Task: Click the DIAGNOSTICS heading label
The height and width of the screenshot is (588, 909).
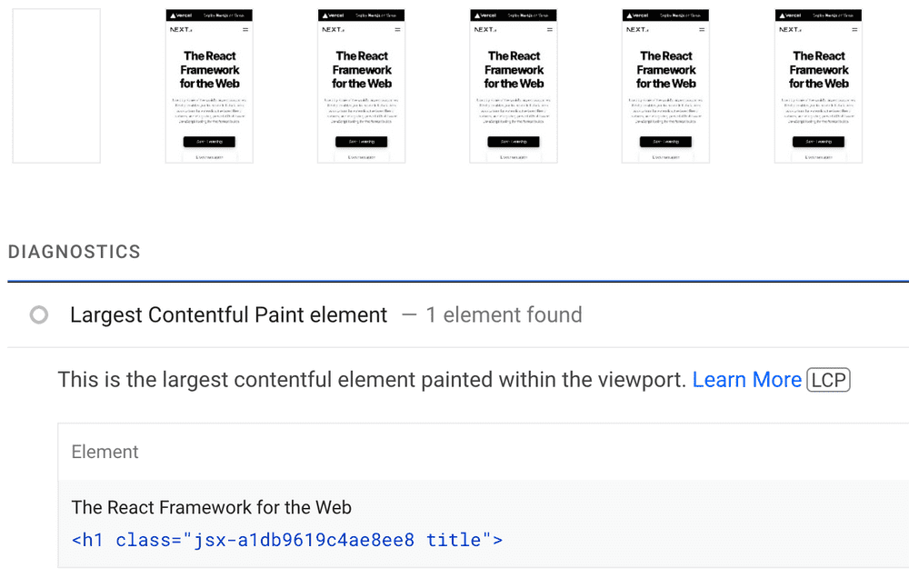Action: tap(74, 252)
